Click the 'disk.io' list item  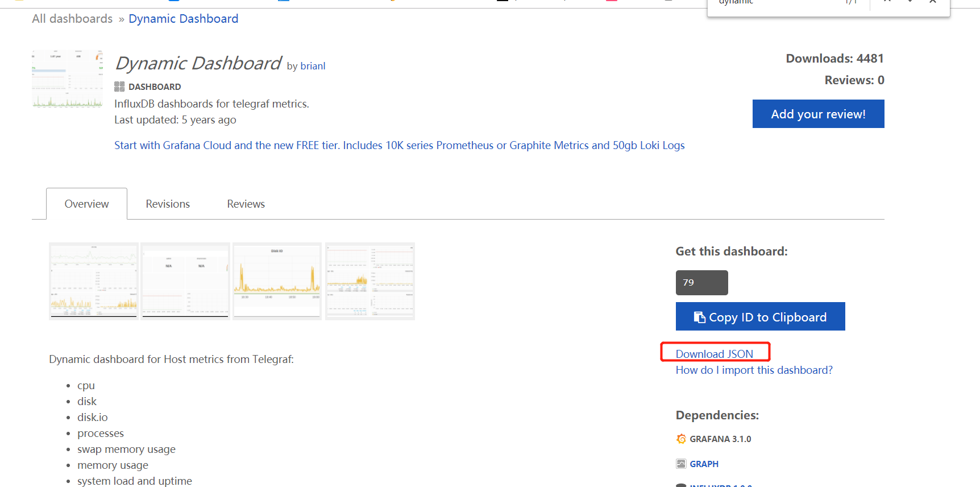[93, 418]
